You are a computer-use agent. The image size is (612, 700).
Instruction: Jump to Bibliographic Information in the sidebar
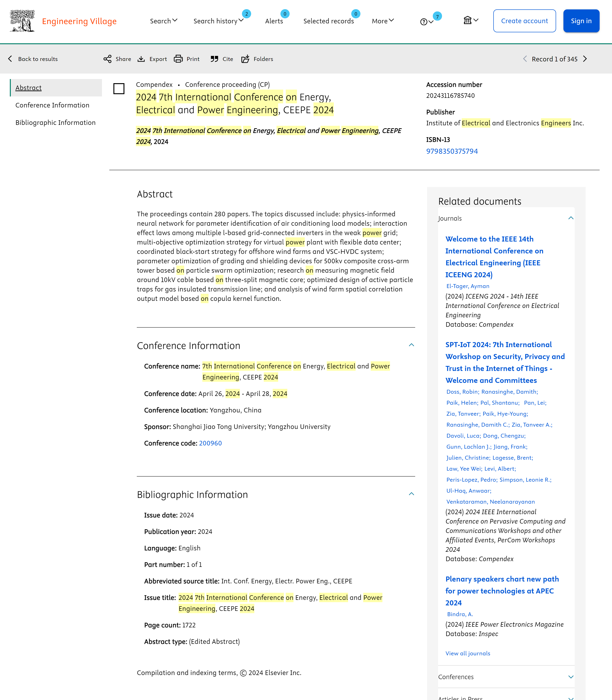pyautogui.click(x=55, y=123)
